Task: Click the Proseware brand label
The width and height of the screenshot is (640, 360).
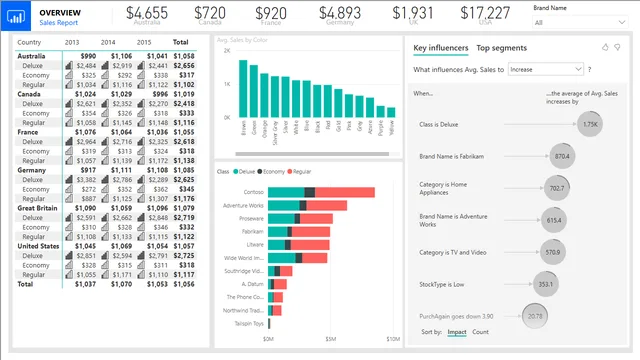Action: pyautogui.click(x=251, y=218)
